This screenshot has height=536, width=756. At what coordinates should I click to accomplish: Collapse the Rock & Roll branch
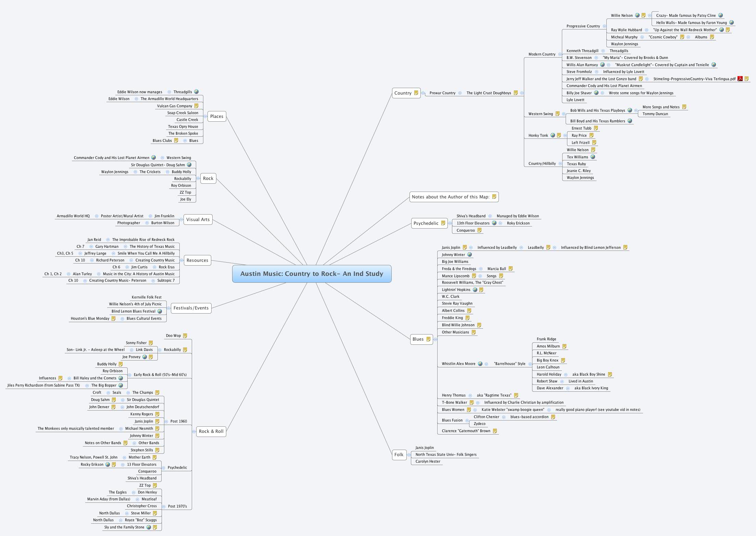pyautogui.click(x=194, y=431)
